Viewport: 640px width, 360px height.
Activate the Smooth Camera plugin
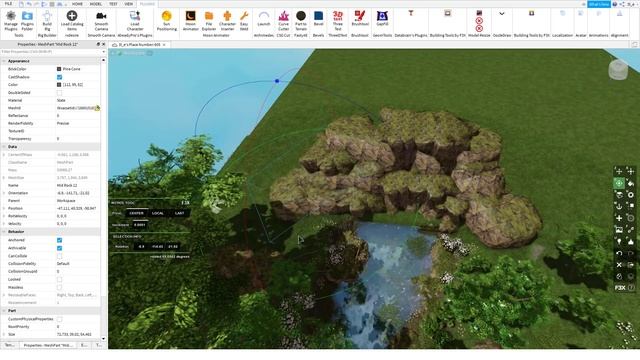(101, 20)
